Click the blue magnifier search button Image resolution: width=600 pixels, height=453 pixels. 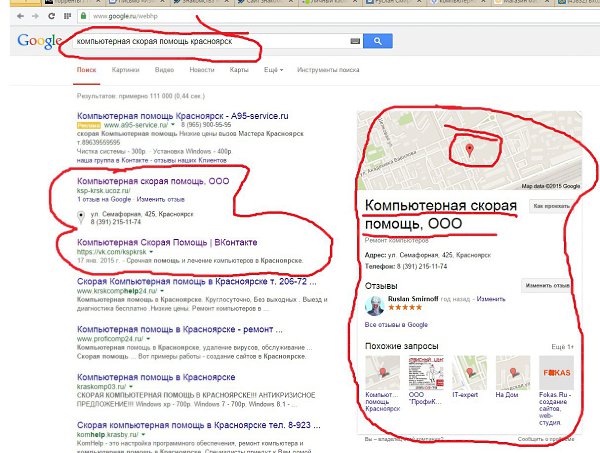pos(378,41)
